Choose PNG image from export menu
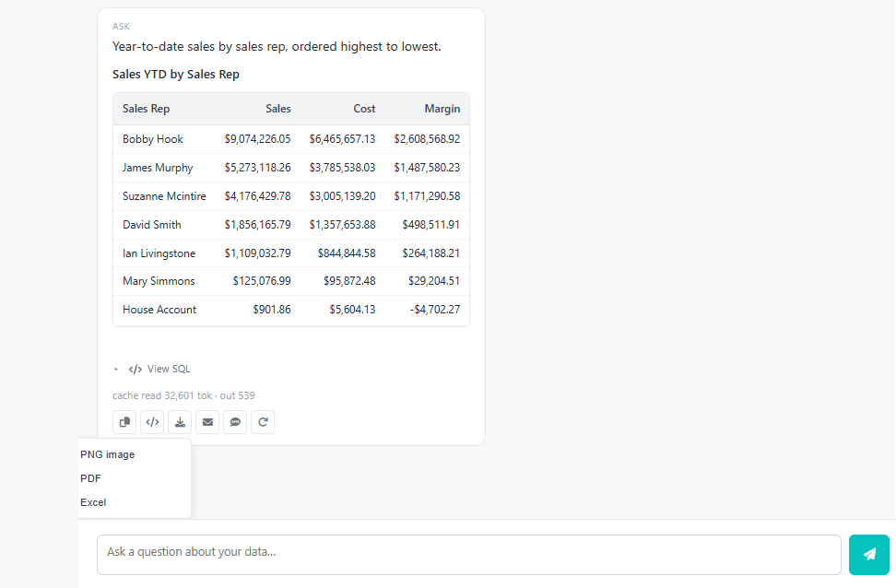 click(x=108, y=454)
